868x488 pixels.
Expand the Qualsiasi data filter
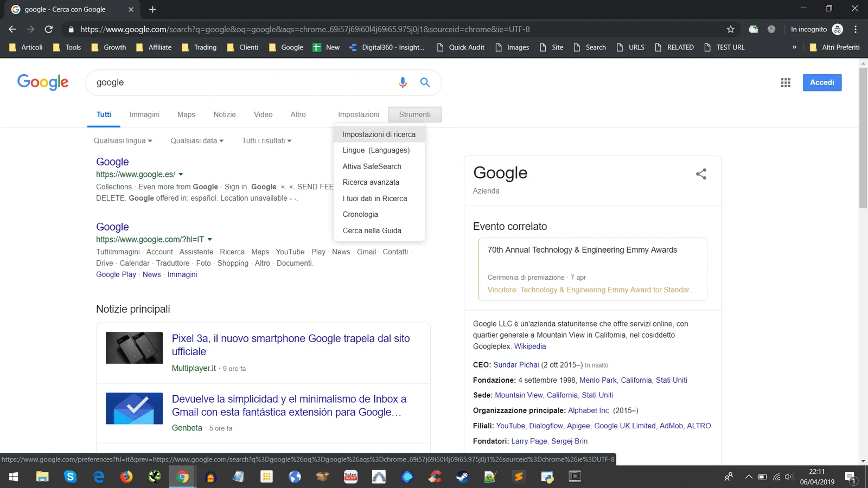(x=197, y=141)
